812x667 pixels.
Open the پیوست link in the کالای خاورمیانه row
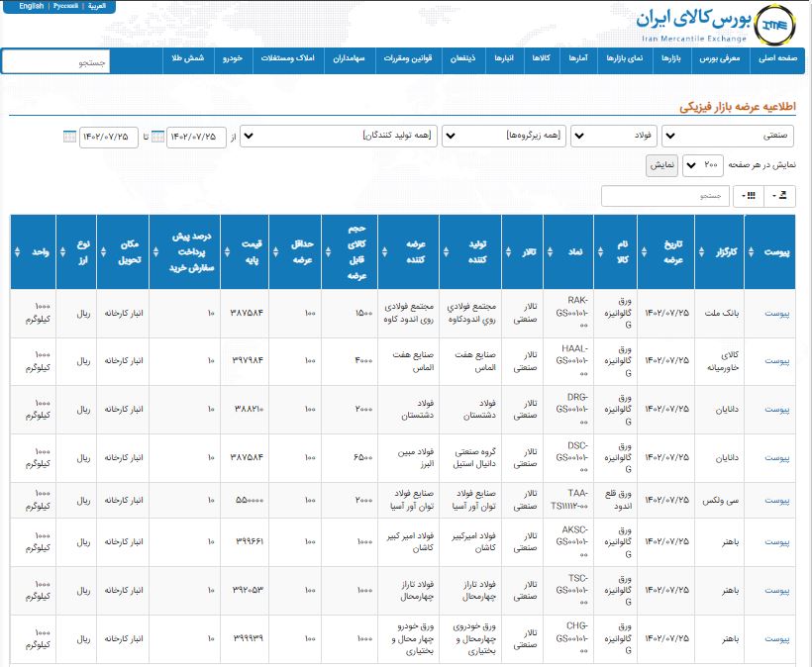click(777, 361)
